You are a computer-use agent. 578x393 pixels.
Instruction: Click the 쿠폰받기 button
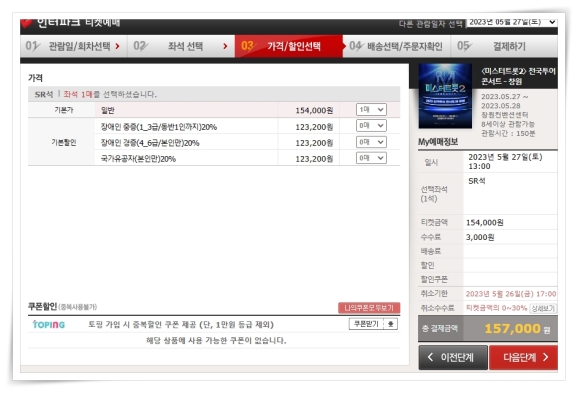click(366, 324)
